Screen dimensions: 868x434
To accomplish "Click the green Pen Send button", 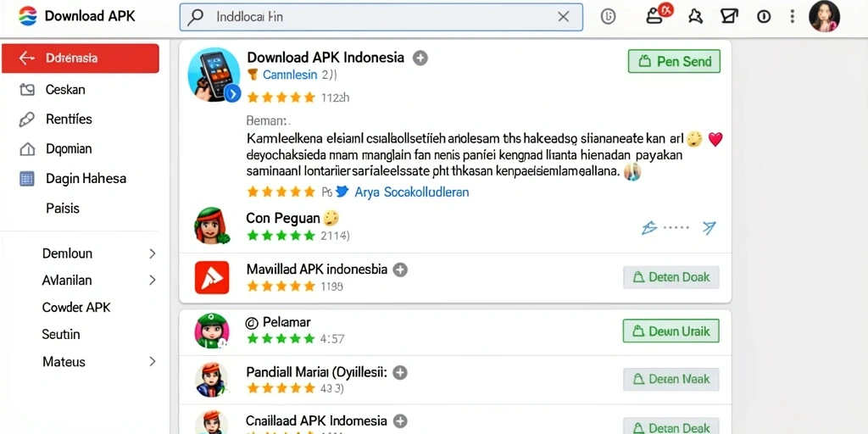I will pyautogui.click(x=674, y=61).
